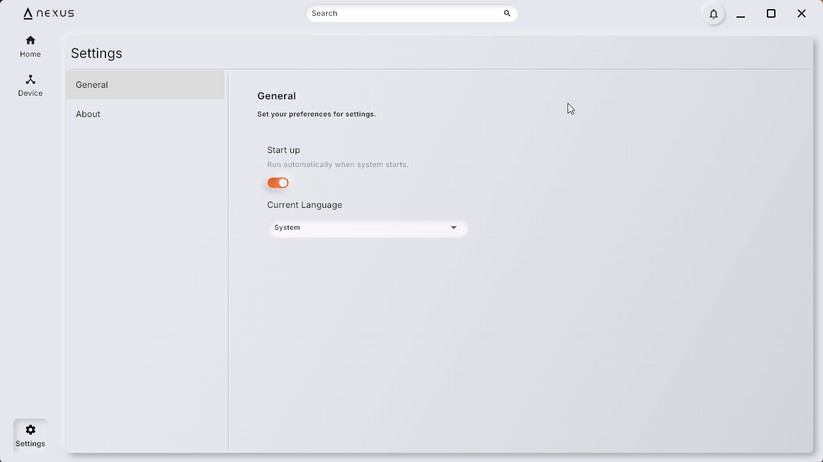Open the Device section icon
This screenshot has width=823, height=462.
pos(30,79)
